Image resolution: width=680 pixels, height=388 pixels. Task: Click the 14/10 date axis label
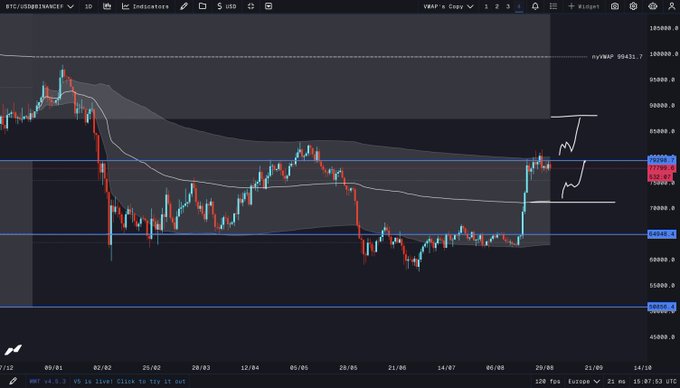pyautogui.click(x=642, y=368)
